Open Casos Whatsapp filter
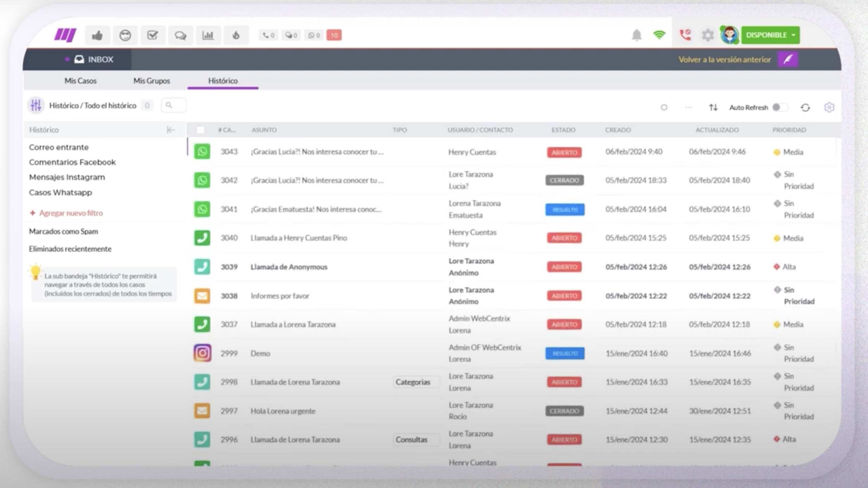Screen dimensions: 868x488 (x=60, y=193)
